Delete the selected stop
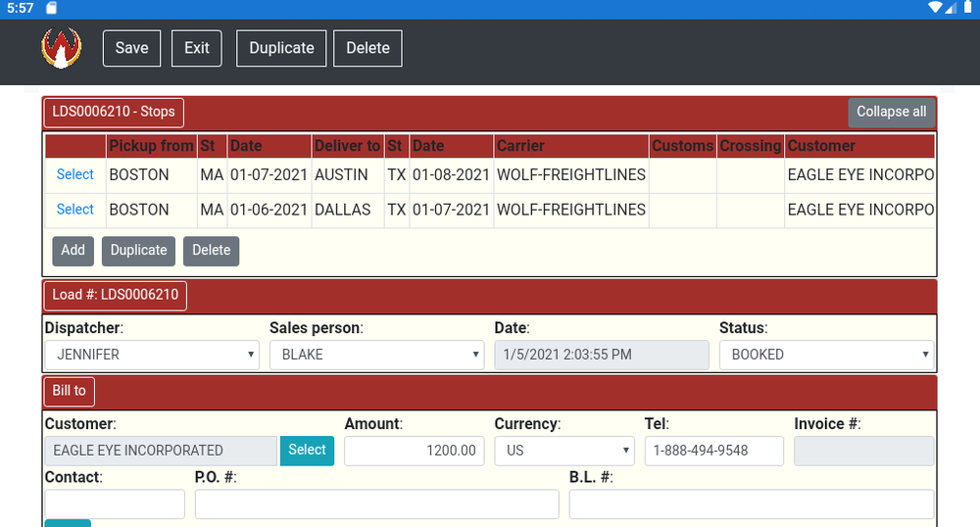This screenshot has width=980, height=527. point(212,251)
